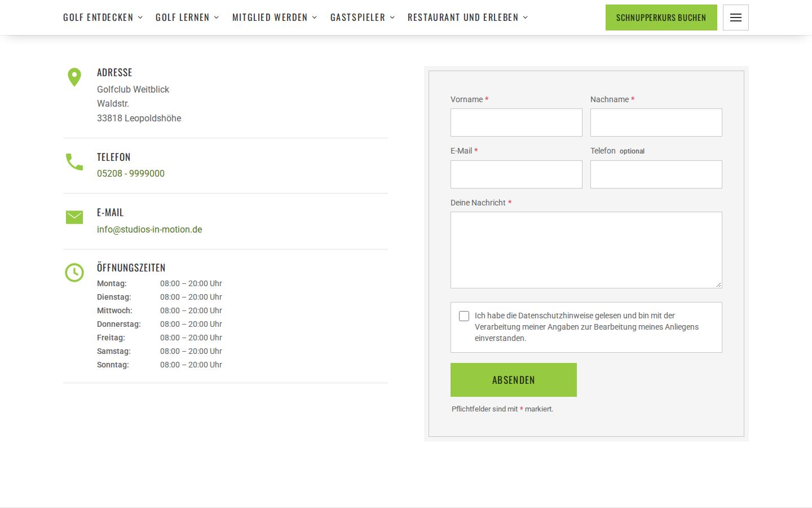Grab the message textarea resize handle
Screen dimensions: 812x508
(718, 284)
